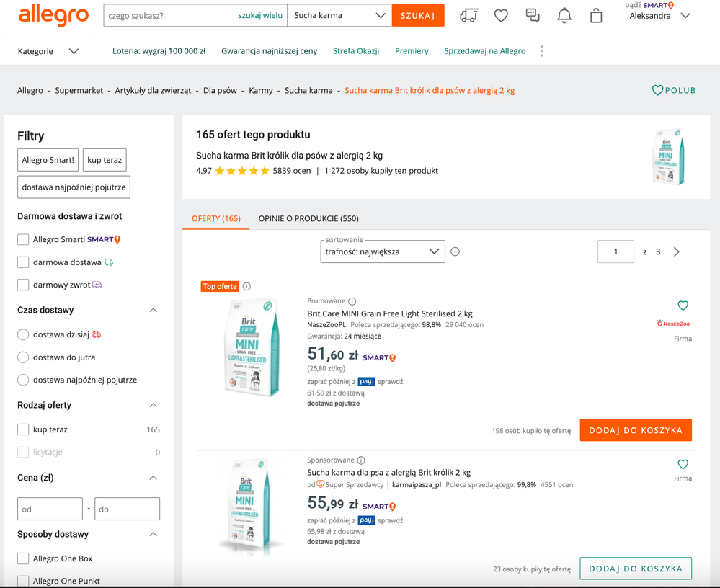
Task: Open notifications bell icon
Action: pyautogui.click(x=564, y=16)
